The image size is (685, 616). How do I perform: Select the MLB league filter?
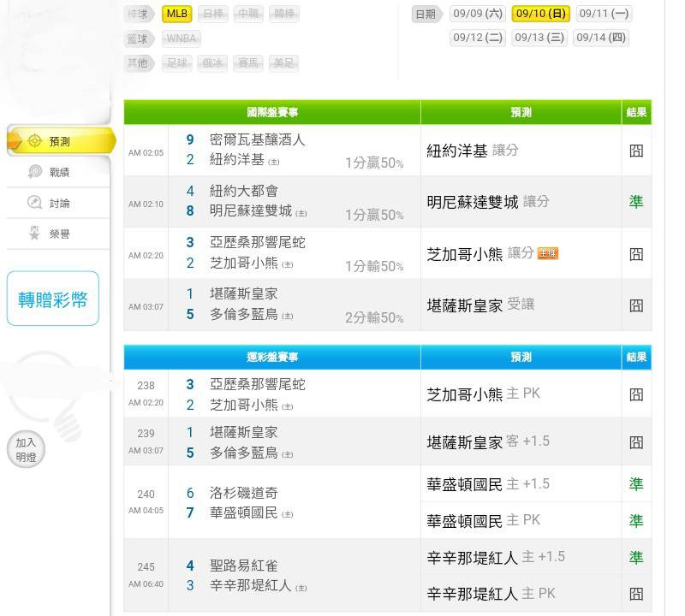[177, 14]
